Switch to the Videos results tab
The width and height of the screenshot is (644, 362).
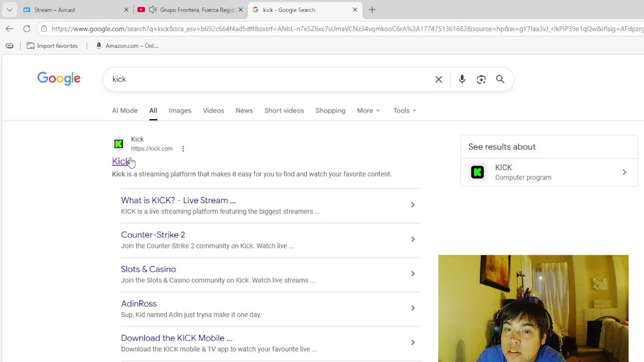[x=213, y=111]
